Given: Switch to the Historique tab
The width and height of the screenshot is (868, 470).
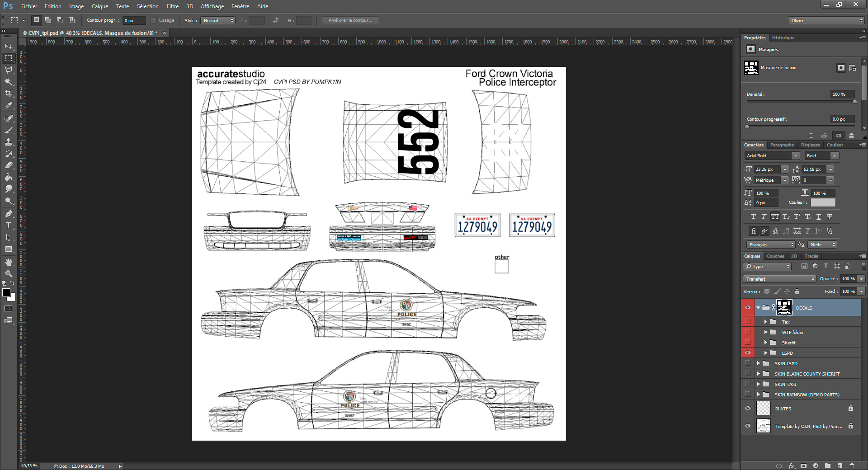Looking at the screenshot, I should tap(783, 38).
